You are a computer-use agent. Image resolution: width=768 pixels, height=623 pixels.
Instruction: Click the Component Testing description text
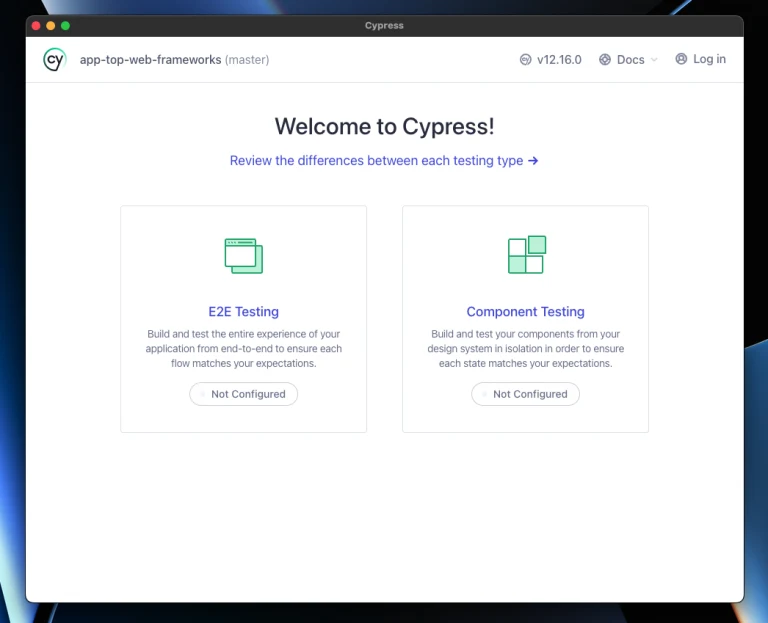click(x=526, y=349)
